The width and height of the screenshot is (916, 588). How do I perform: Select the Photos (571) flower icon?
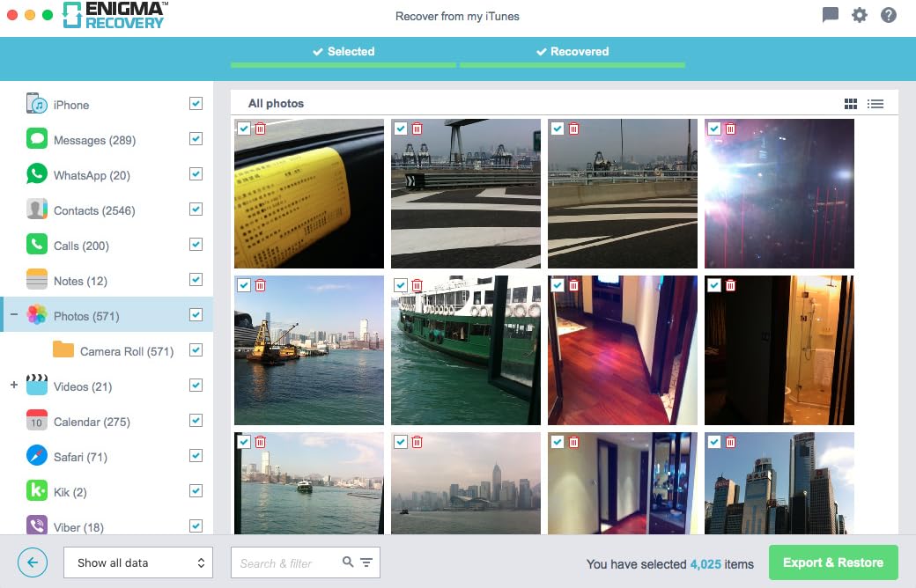coord(37,315)
